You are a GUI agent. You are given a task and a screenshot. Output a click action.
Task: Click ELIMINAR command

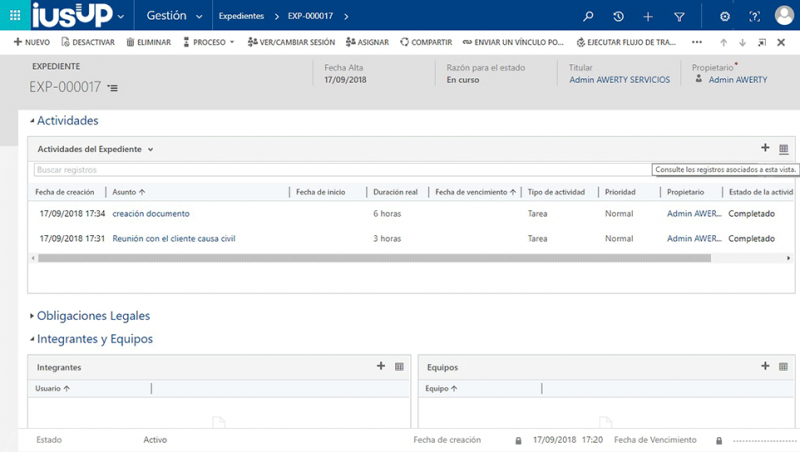click(x=148, y=42)
